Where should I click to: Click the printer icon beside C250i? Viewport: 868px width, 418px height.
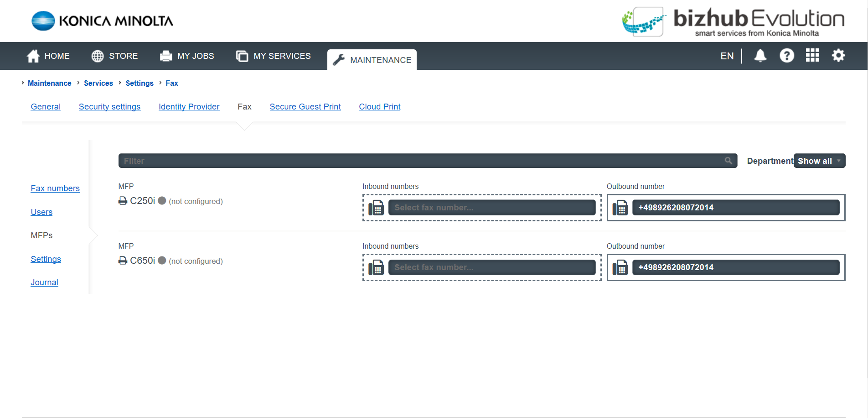click(x=123, y=201)
